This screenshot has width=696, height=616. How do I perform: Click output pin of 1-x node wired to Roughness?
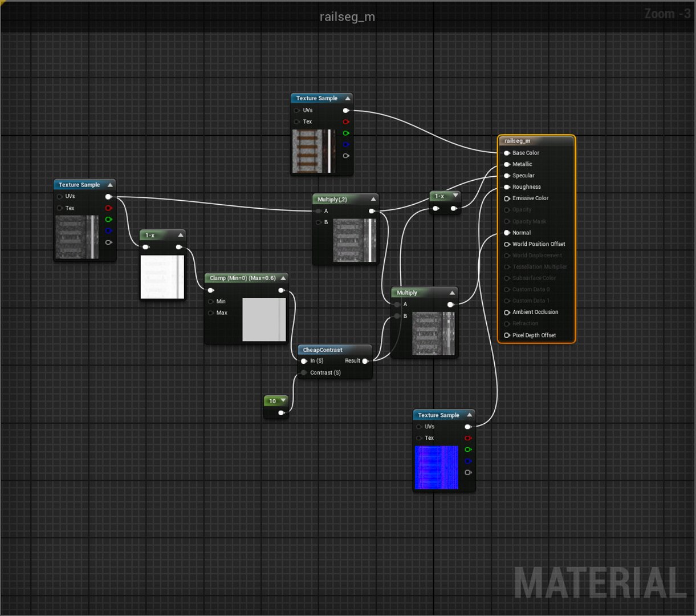454,208
